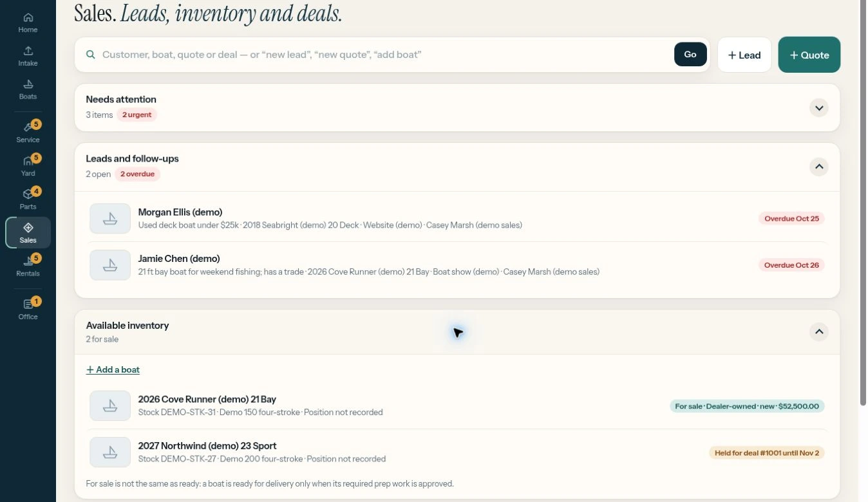Open Office in the sidebar
The width and height of the screenshot is (868, 502).
tap(28, 309)
